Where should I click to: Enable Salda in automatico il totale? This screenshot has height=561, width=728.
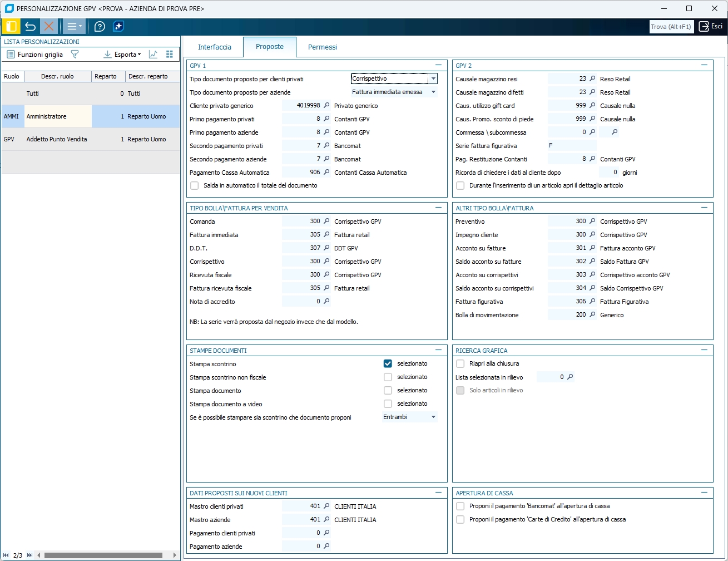[195, 185]
